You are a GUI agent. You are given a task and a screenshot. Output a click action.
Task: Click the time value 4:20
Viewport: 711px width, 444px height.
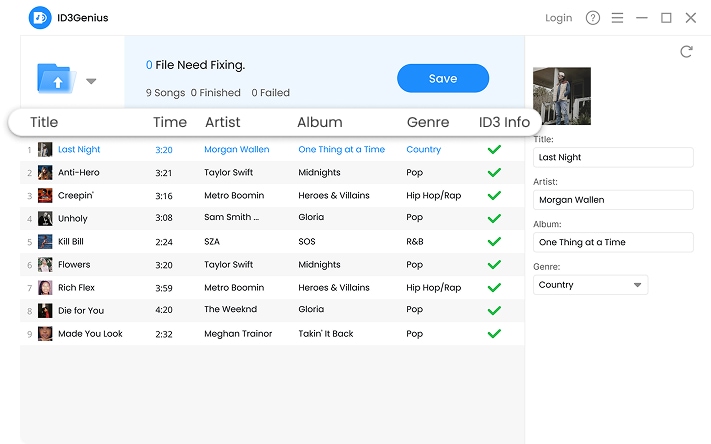coord(164,310)
